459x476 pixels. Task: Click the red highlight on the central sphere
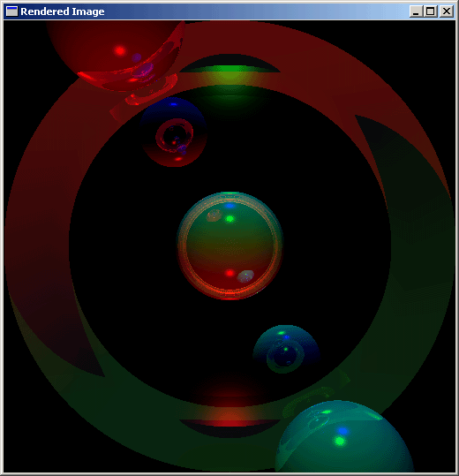230,273
